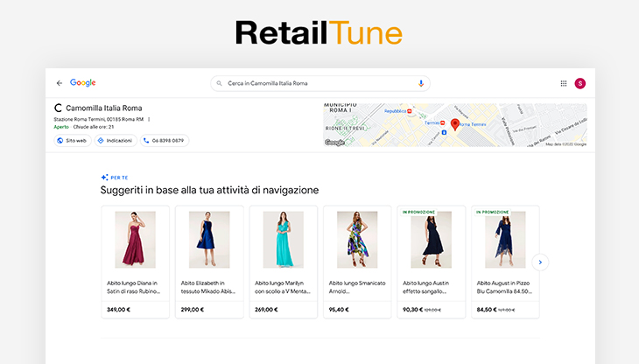Open the Google apps grid icon
Viewport: 639px width, 364px height.
click(564, 83)
